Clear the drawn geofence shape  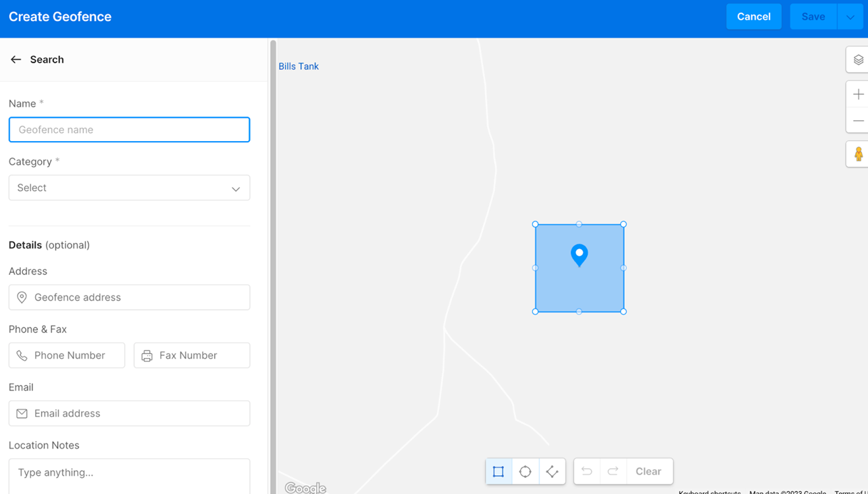pyautogui.click(x=648, y=472)
